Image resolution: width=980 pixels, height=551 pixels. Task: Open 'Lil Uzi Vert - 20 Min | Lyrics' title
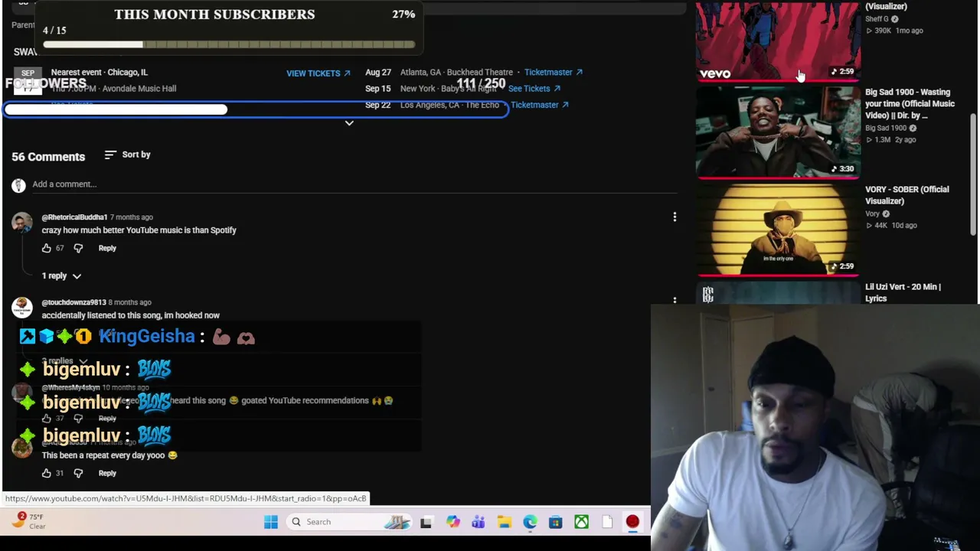tap(903, 292)
